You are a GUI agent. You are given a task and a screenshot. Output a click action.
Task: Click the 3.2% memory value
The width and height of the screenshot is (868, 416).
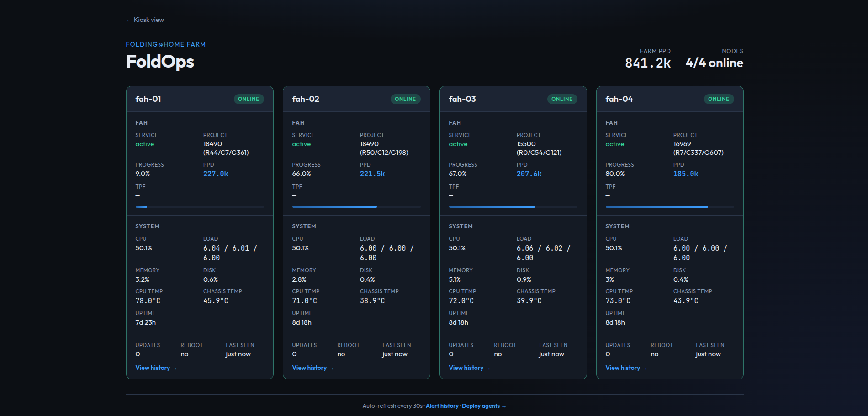coord(143,280)
